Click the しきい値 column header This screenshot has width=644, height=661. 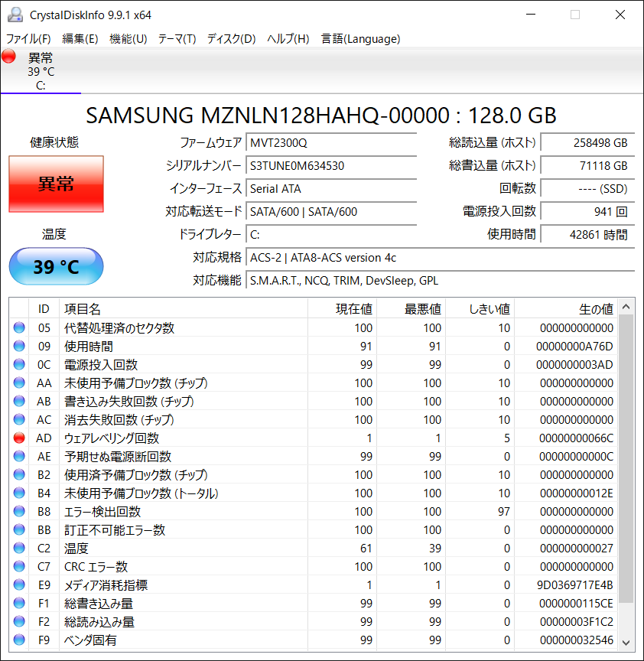[480, 309]
